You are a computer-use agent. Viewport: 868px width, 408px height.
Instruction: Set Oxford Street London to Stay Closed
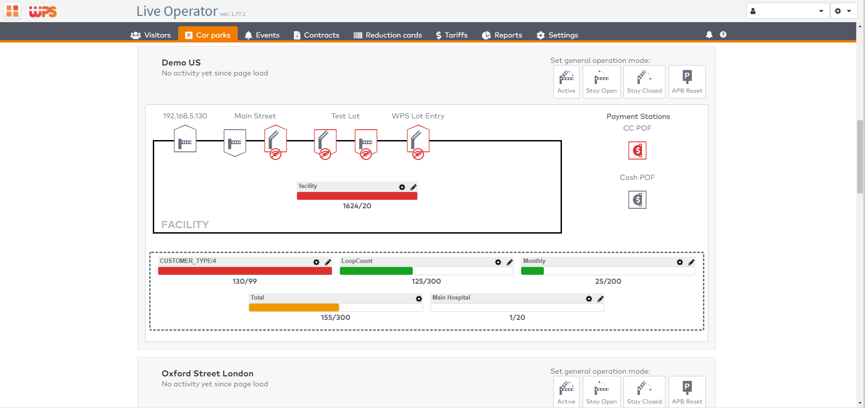[x=644, y=392]
